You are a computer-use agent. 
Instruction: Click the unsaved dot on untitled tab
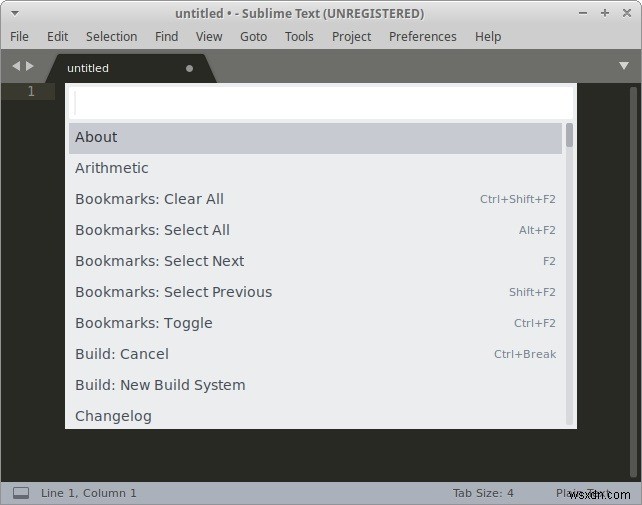(189, 68)
